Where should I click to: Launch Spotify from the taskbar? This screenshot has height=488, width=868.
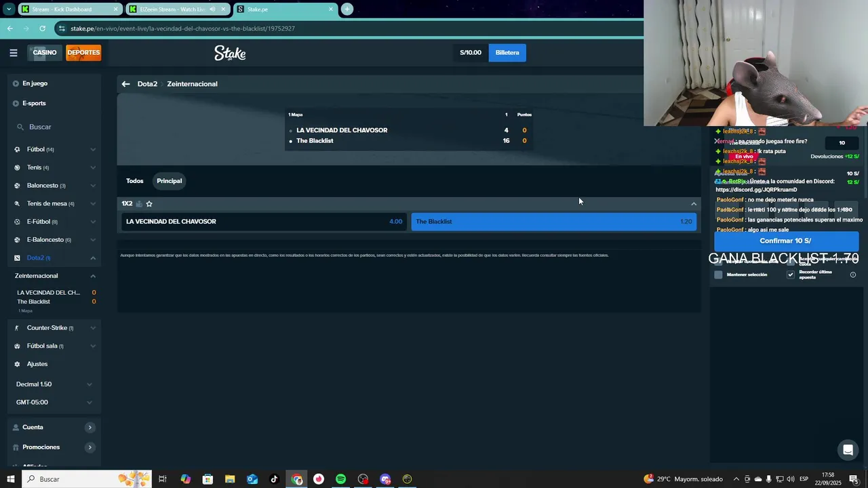pyautogui.click(x=340, y=479)
